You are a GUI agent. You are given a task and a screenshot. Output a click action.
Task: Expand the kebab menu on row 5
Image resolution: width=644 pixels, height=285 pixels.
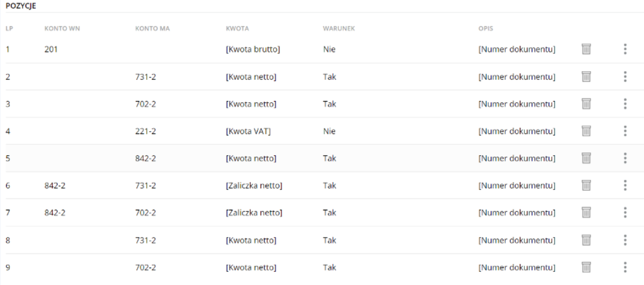click(625, 158)
